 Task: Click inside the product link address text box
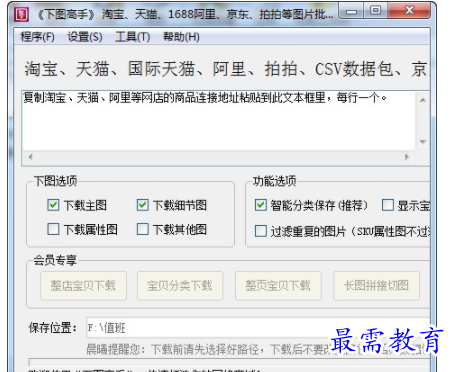[219, 121]
